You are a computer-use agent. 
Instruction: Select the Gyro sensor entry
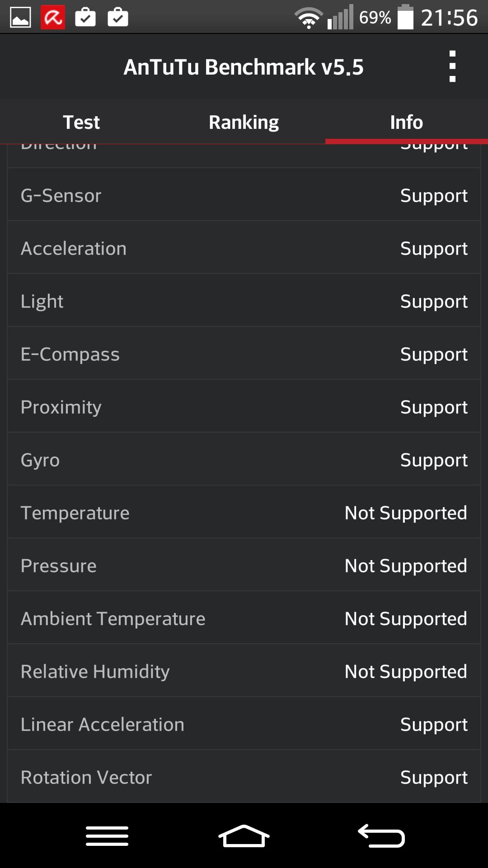(244, 460)
